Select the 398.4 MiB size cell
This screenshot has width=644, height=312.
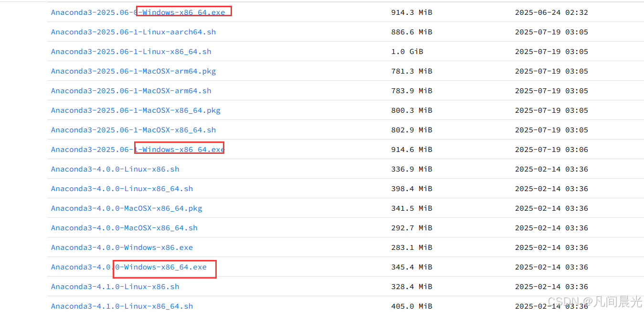412,189
